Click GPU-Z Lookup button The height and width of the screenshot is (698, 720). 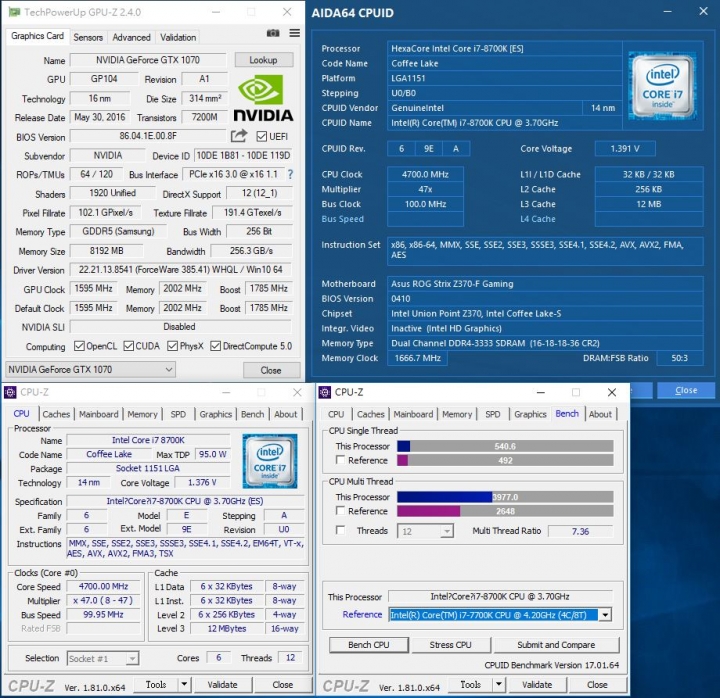point(264,60)
